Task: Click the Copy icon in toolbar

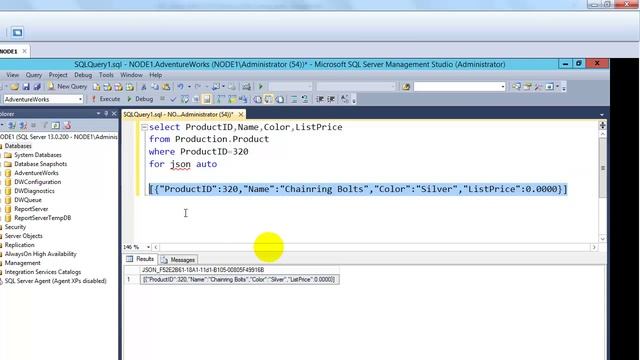Action: tap(155, 87)
